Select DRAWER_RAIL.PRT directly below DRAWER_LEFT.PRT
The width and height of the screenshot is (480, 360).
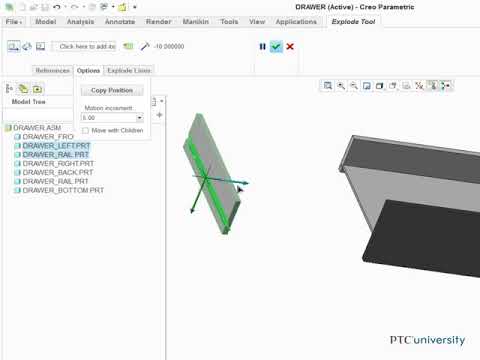click(x=56, y=155)
